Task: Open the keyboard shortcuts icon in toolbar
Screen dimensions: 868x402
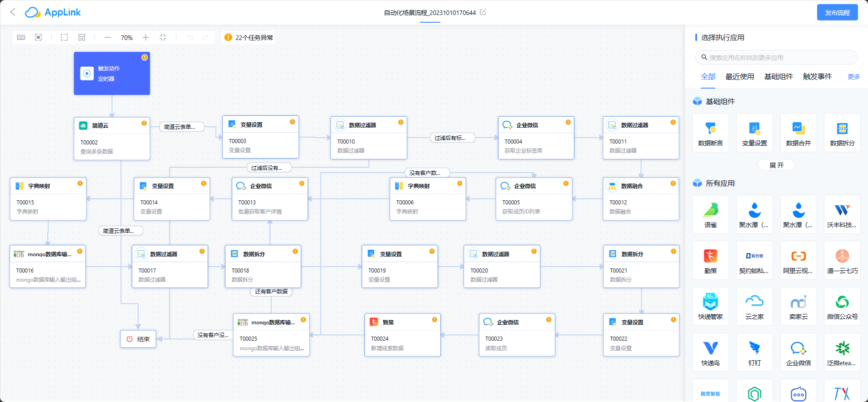Action: pyautogui.click(x=21, y=37)
